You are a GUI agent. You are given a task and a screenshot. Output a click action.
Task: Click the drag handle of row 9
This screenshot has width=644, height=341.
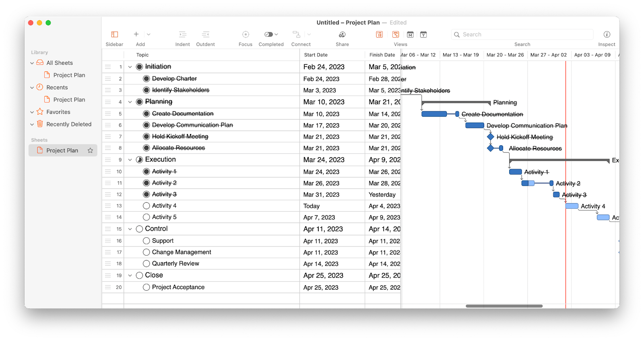pyautogui.click(x=108, y=160)
